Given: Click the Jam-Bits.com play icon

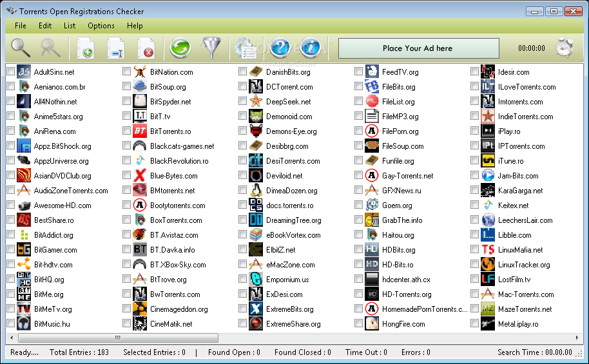Looking at the screenshot, I should click(x=488, y=175).
